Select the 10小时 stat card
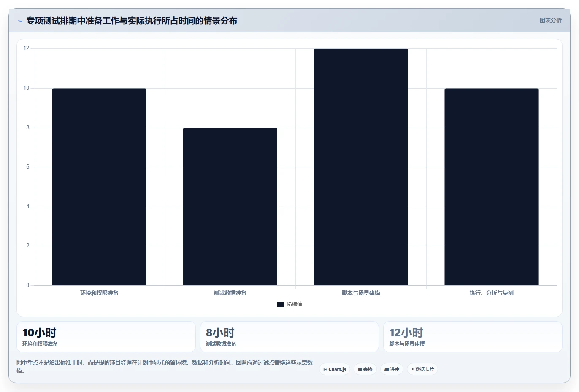This screenshot has width=579, height=392. click(x=106, y=337)
